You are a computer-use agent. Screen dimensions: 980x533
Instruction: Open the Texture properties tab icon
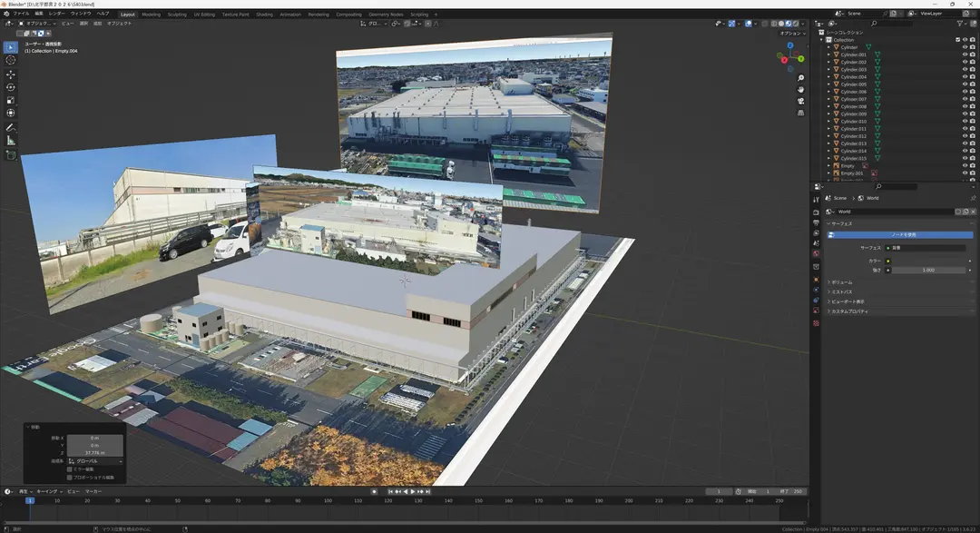(816, 323)
